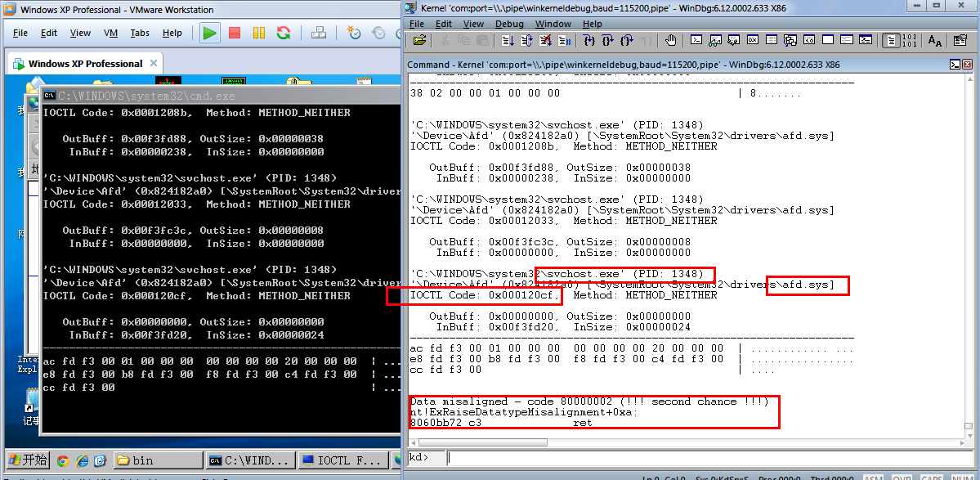
Task: Click the Command window dock icon in WinDbg
Action: tap(955, 65)
